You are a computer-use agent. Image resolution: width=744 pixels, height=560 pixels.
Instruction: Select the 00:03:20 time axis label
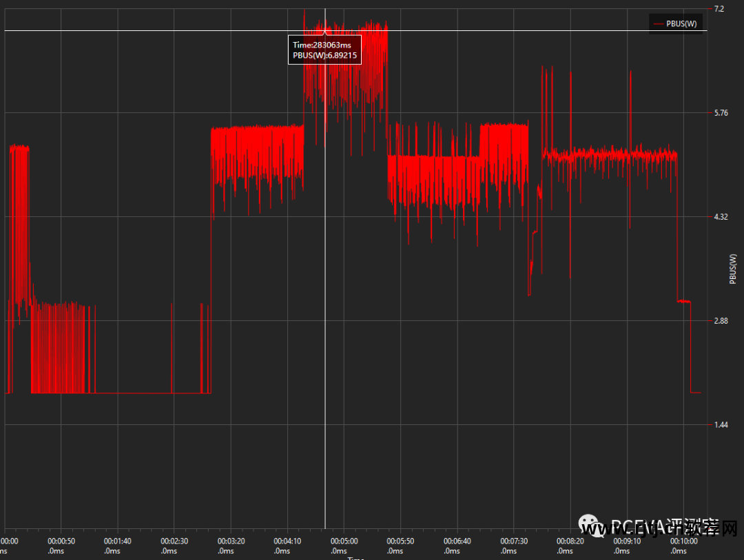tap(231, 542)
